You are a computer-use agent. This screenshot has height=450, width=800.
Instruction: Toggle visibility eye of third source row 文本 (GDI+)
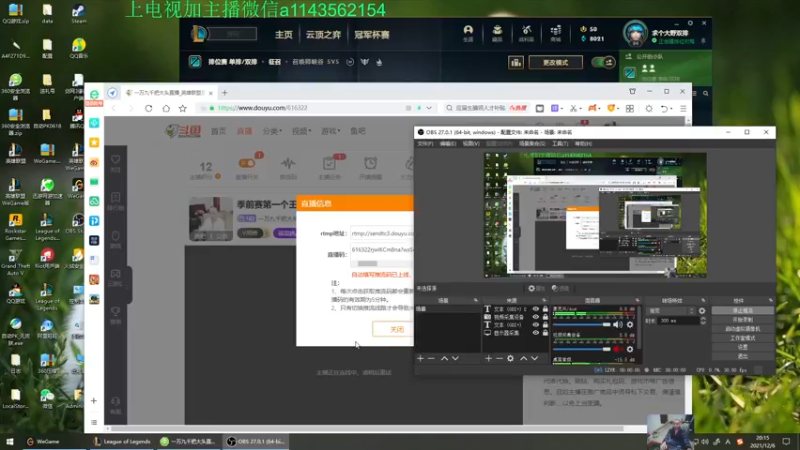(x=535, y=324)
